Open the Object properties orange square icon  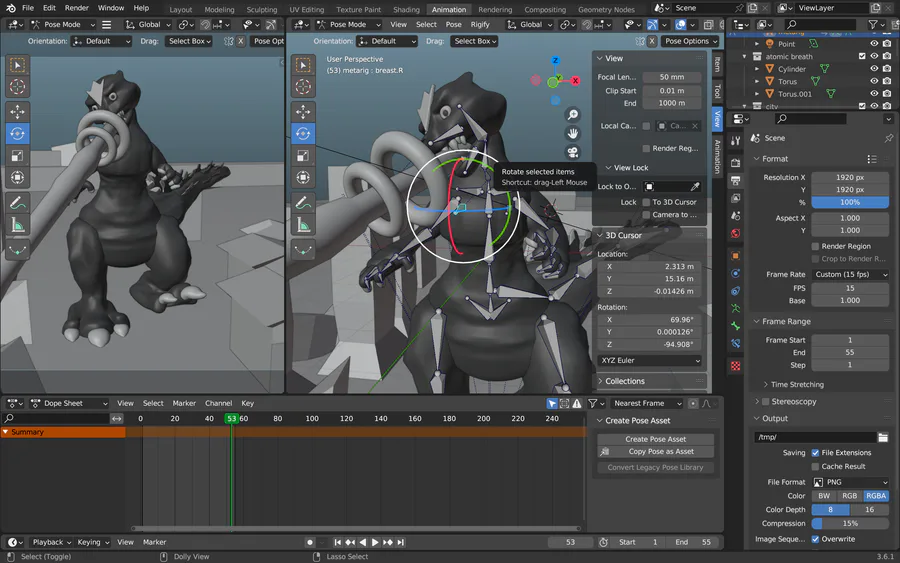click(x=735, y=255)
